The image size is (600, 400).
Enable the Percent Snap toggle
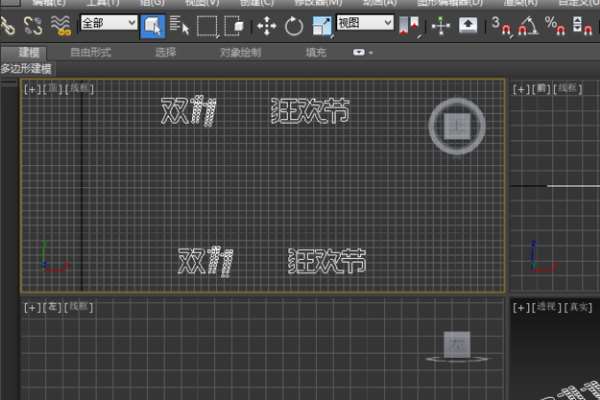tap(555, 26)
